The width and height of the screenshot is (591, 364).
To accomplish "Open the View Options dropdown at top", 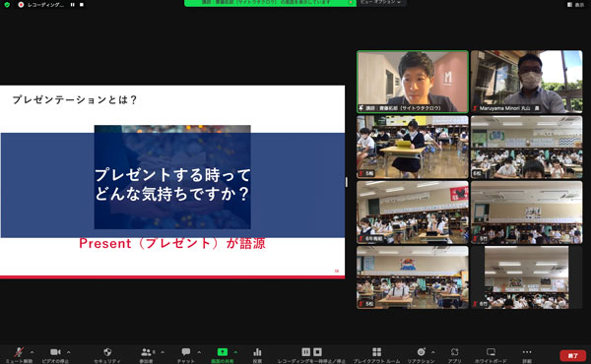I will (x=380, y=2).
